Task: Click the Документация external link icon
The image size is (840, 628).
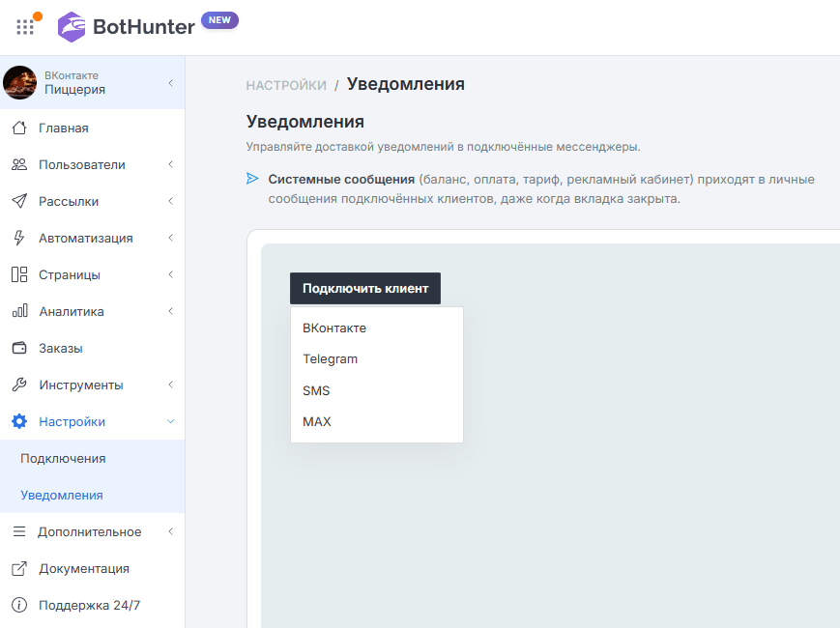Action: pyautogui.click(x=19, y=568)
